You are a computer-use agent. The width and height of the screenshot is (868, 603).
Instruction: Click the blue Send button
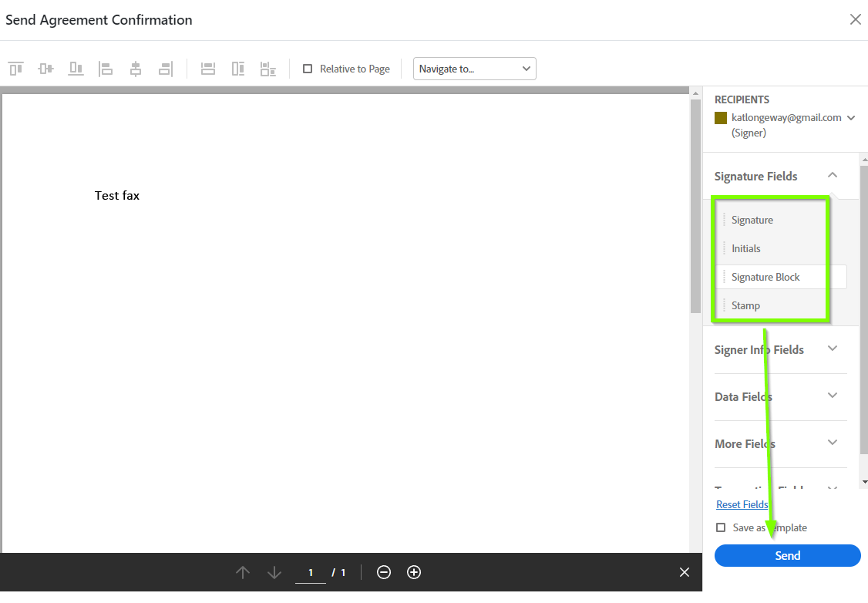click(x=787, y=555)
